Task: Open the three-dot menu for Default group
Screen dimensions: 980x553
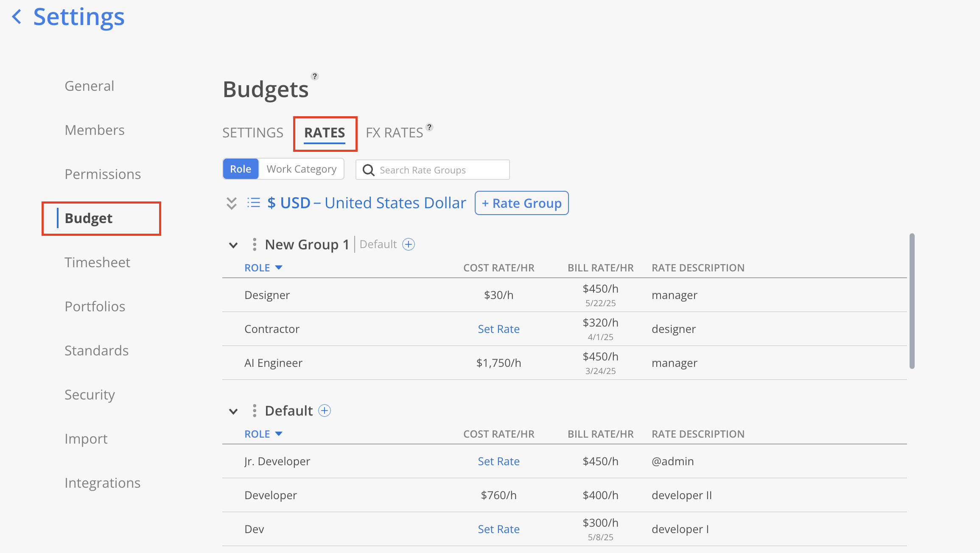Action: [254, 411]
